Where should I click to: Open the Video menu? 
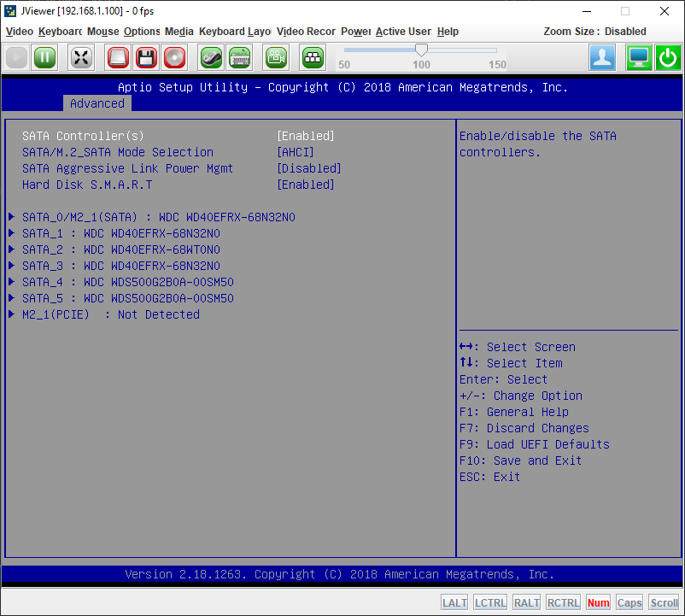pyautogui.click(x=20, y=32)
